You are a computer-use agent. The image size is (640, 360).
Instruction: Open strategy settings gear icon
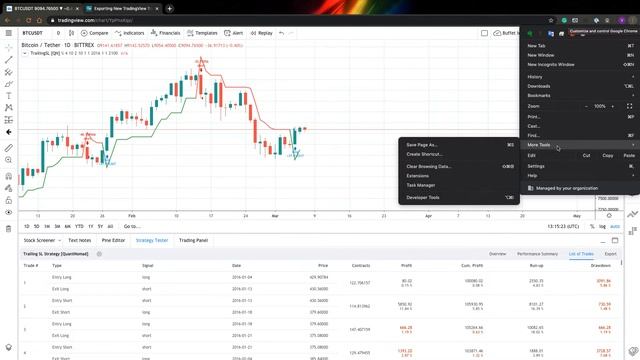(99, 254)
